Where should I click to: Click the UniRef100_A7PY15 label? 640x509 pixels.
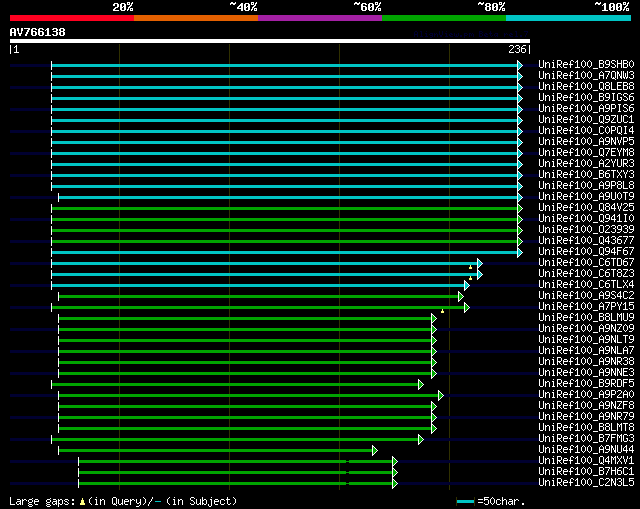586,307
